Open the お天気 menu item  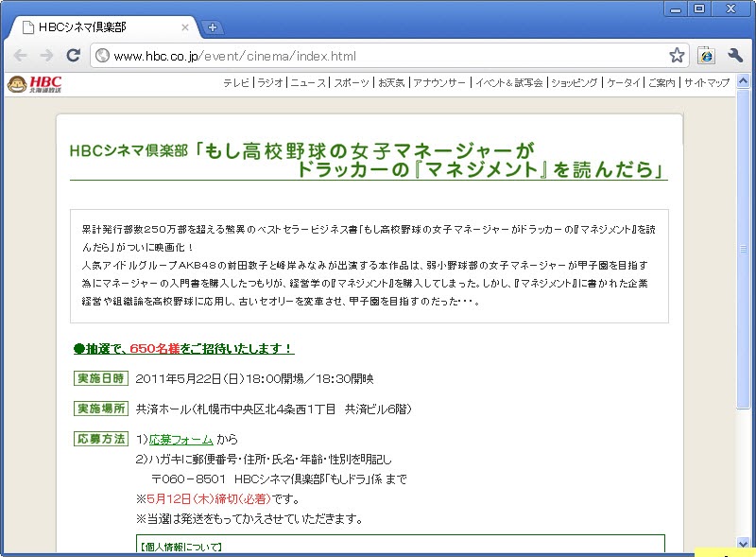(x=391, y=82)
